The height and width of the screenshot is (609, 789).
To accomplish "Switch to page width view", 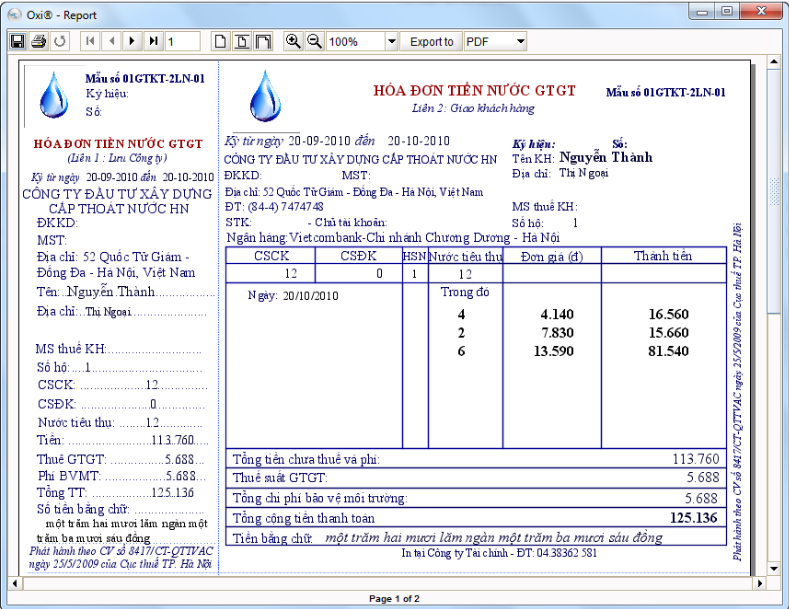I will [x=242, y=41].
